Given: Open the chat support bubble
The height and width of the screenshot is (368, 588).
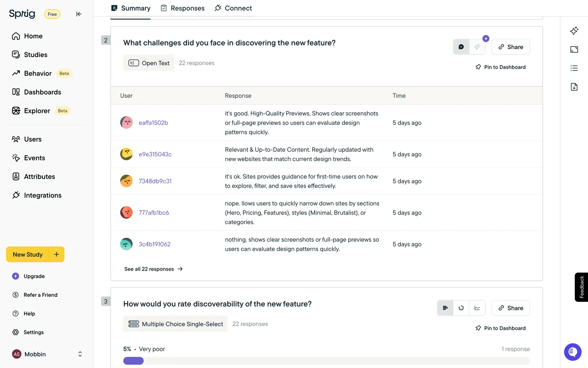Looking at the screenshot, I should (x=572, y=352).
